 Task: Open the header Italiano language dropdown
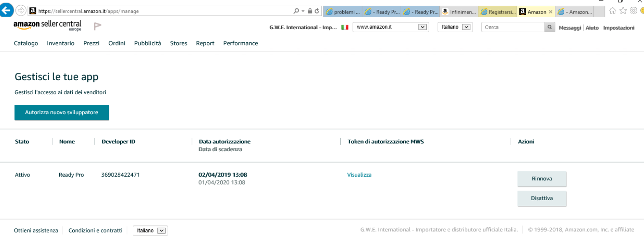click(455, 27)
